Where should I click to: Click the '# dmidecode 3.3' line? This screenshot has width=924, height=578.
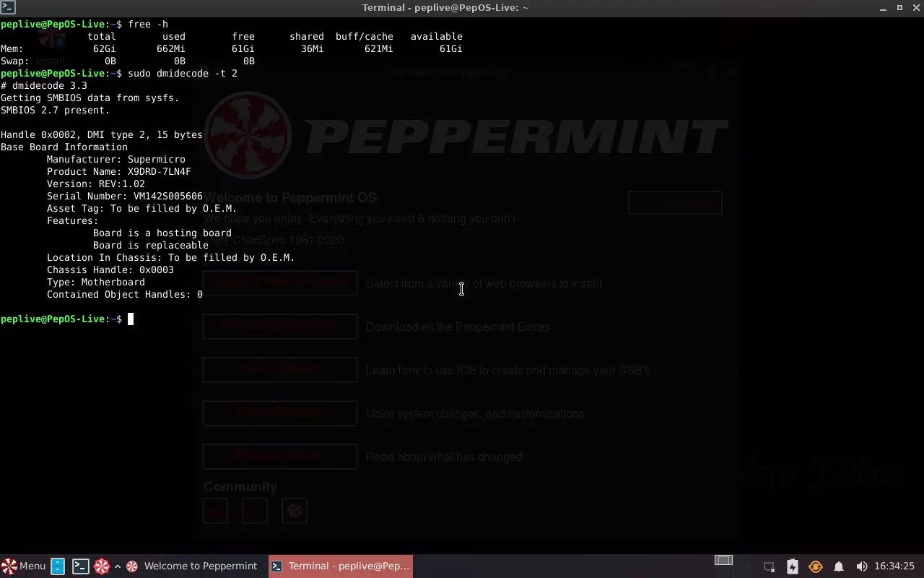pos(44,85)
